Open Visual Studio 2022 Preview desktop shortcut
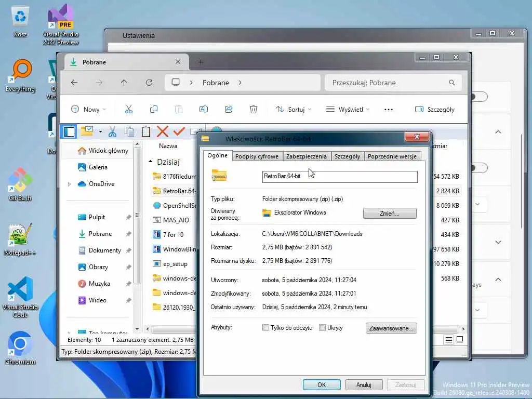 60,24
